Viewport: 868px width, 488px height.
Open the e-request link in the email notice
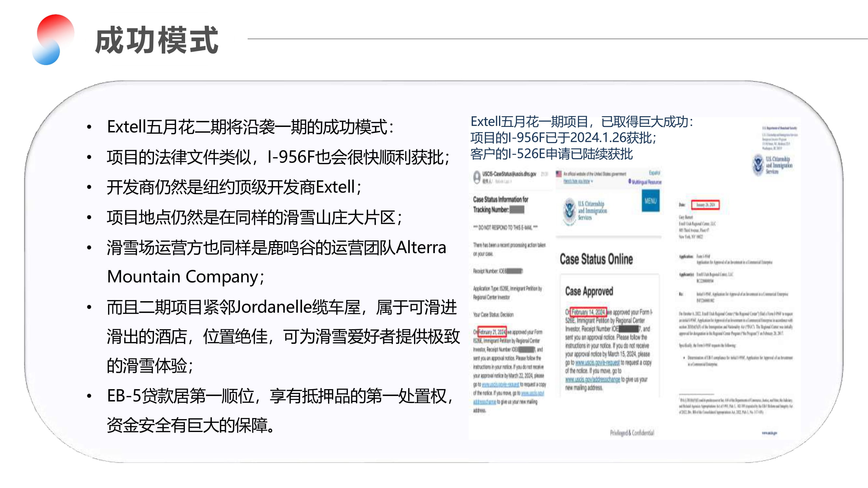pyautogui.click(x=500, y=384)
